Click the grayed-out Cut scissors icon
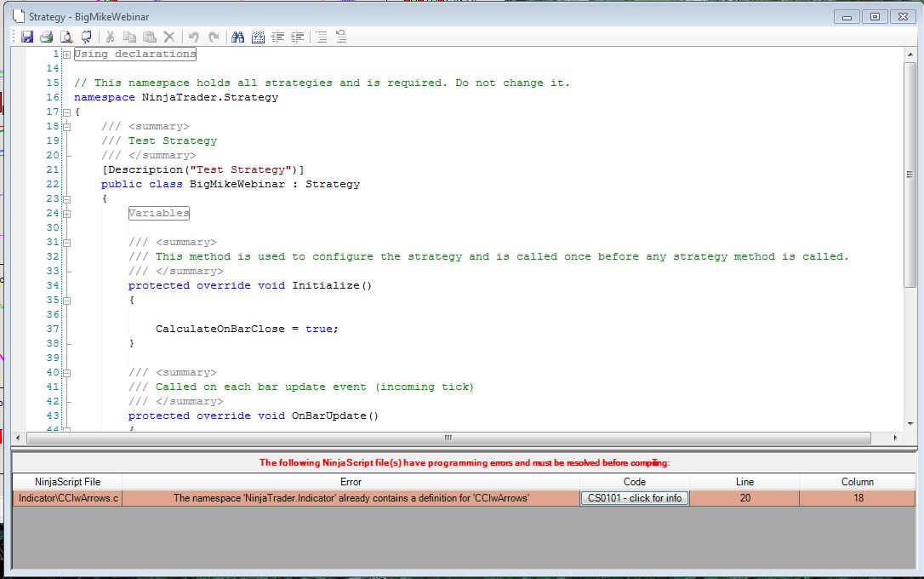Screen dimensions: 924x579 (110, 37)
